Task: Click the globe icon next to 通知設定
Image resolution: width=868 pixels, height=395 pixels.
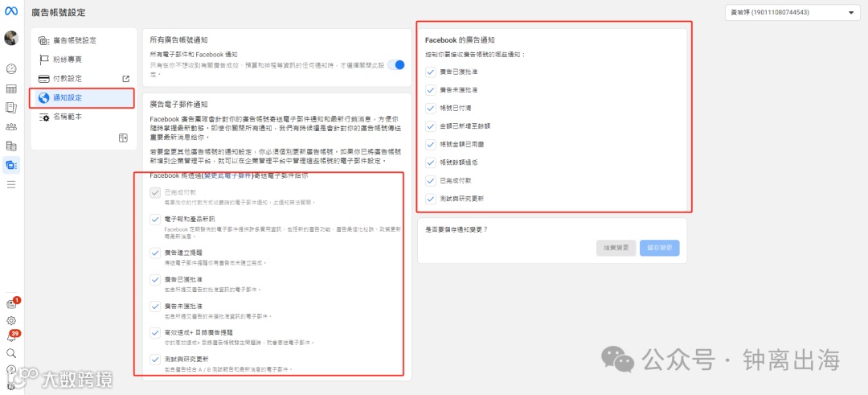Action: coord(43,98)
